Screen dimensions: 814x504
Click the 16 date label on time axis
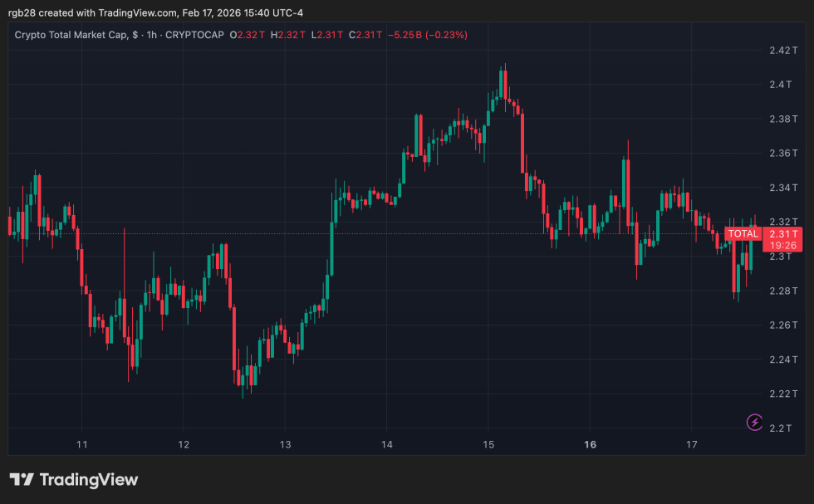[591, 445]
